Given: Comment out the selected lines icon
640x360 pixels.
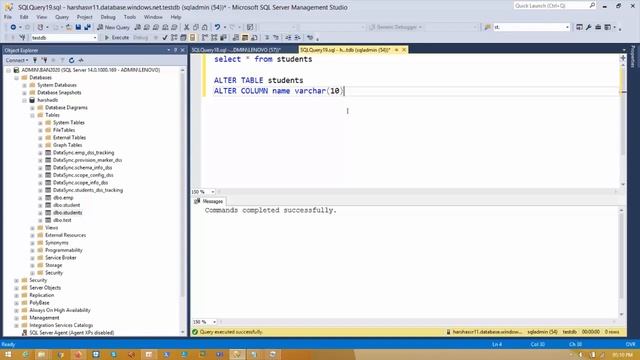Looking at the screenshot, I should (x=267, y=38).
